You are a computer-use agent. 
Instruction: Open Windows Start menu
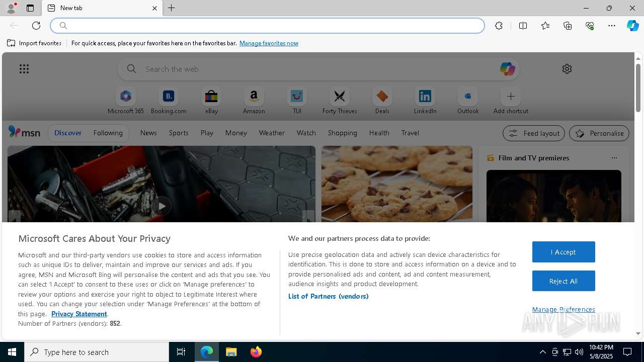(x=12, y=352)
